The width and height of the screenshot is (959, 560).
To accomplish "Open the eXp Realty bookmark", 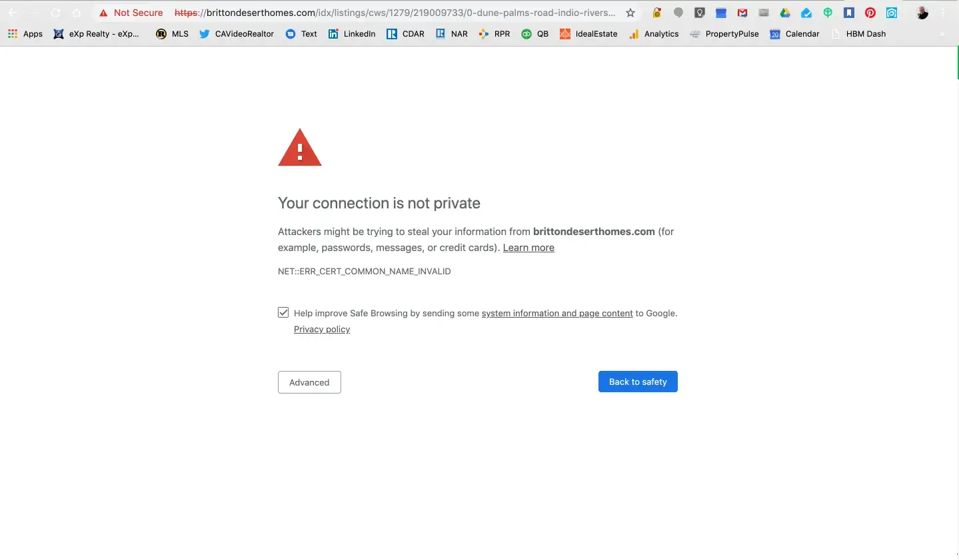I will pyautogui.click(x=96, y=34).
